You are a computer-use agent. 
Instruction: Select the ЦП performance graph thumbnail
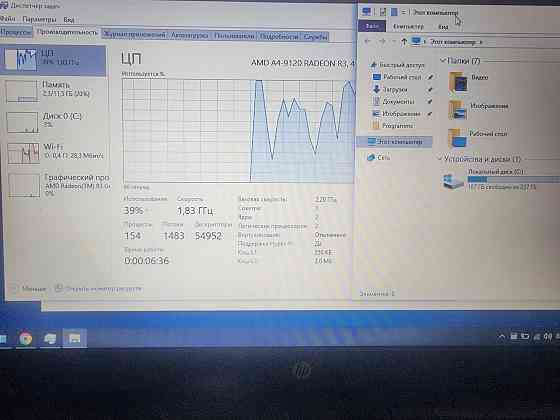(21, 60)
